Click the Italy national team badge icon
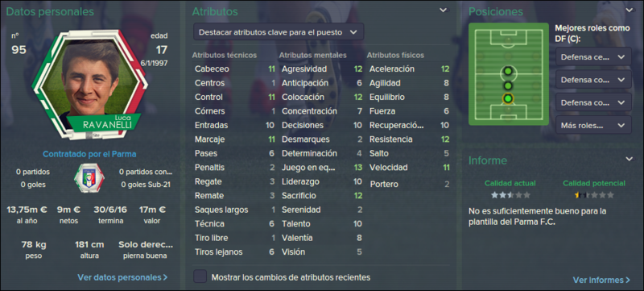This screenshot has height=291, width=644. pyautogui.click(x=89, y=178)
